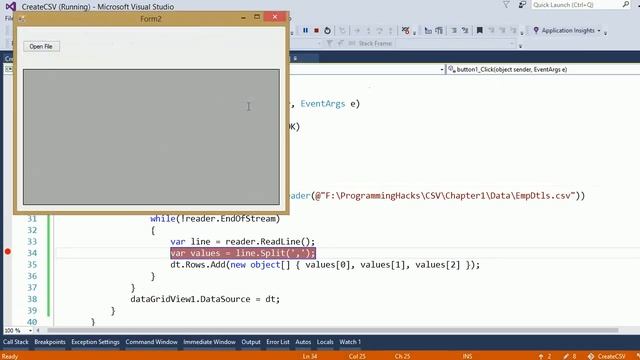640x360 pixels.
Task: Click the hierarchy diagnostic tool icon
Action: 428,31
